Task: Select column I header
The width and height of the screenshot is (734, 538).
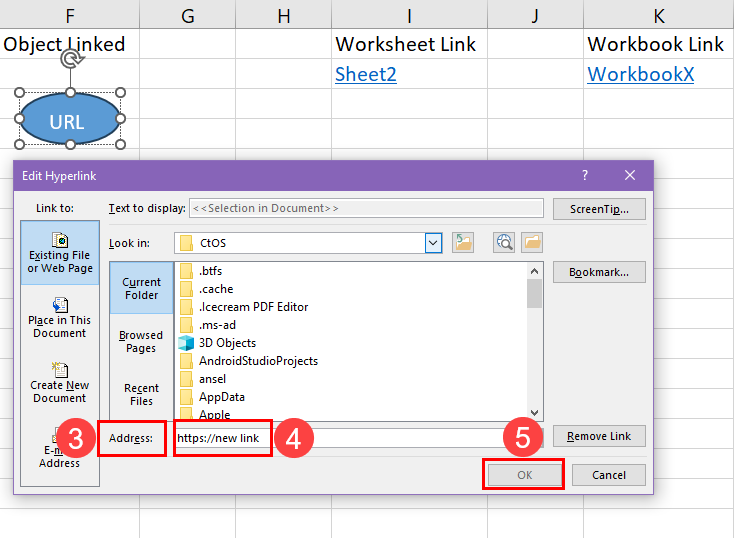Action: pos(410,15)
